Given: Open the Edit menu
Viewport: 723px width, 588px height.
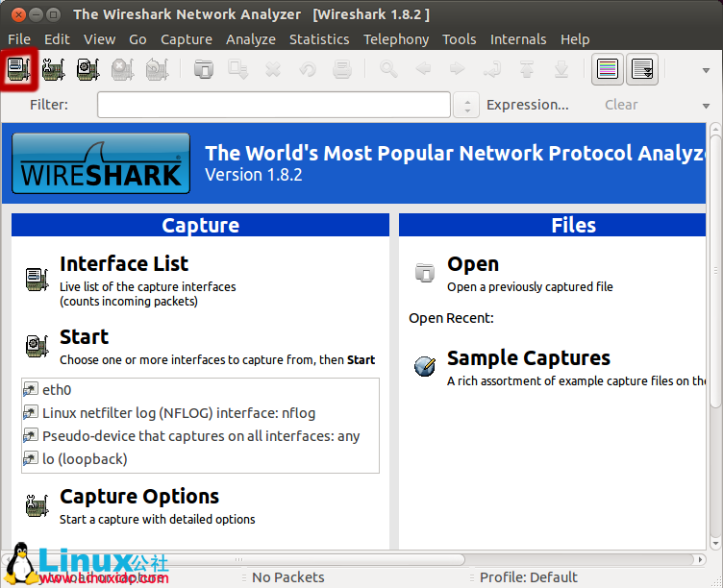Looking at the screenshot, I should point(57,39).
